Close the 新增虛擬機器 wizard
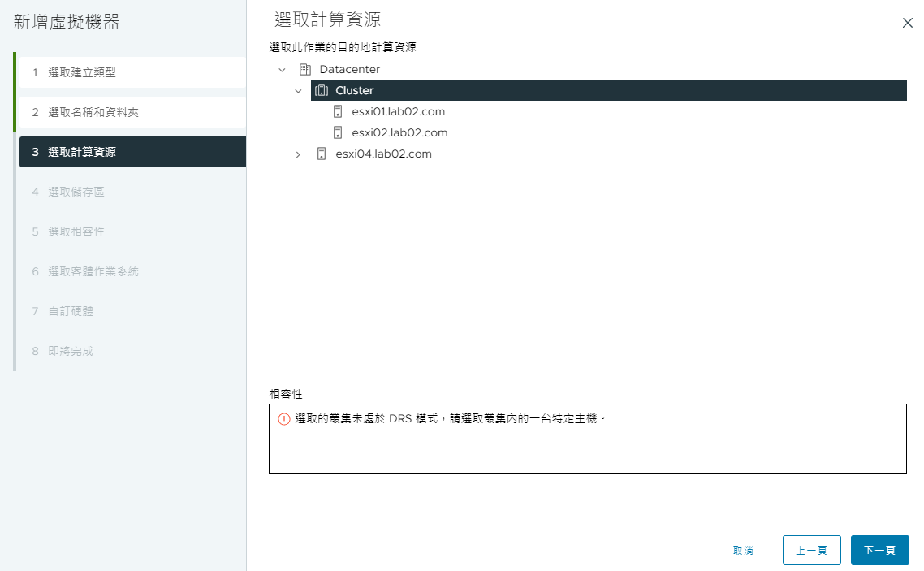The image size is (924, 571). click(907, 23)
